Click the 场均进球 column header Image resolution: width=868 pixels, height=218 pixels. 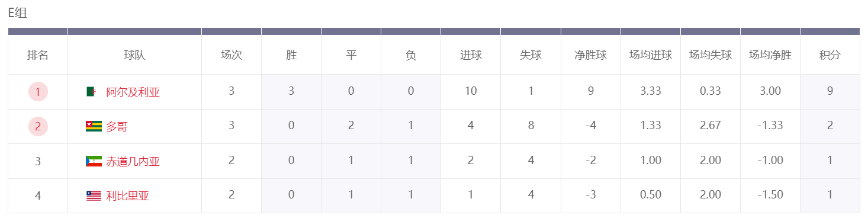pyautogui.click(x=651, y=55)
